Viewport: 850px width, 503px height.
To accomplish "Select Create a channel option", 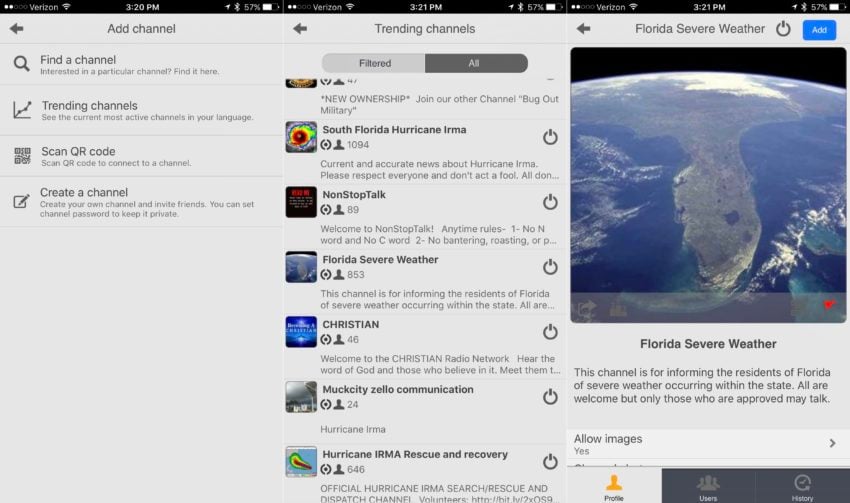I will [141, 202].
